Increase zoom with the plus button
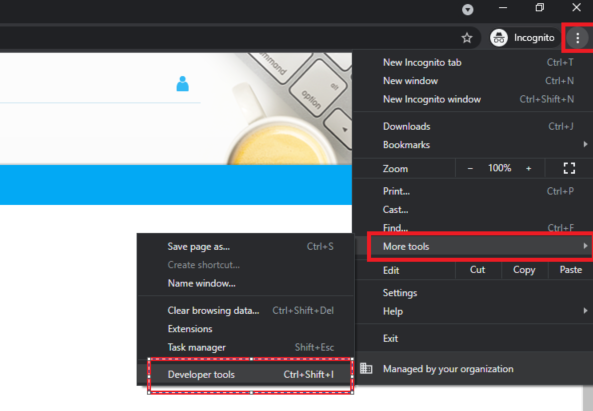 coord(528,168)
